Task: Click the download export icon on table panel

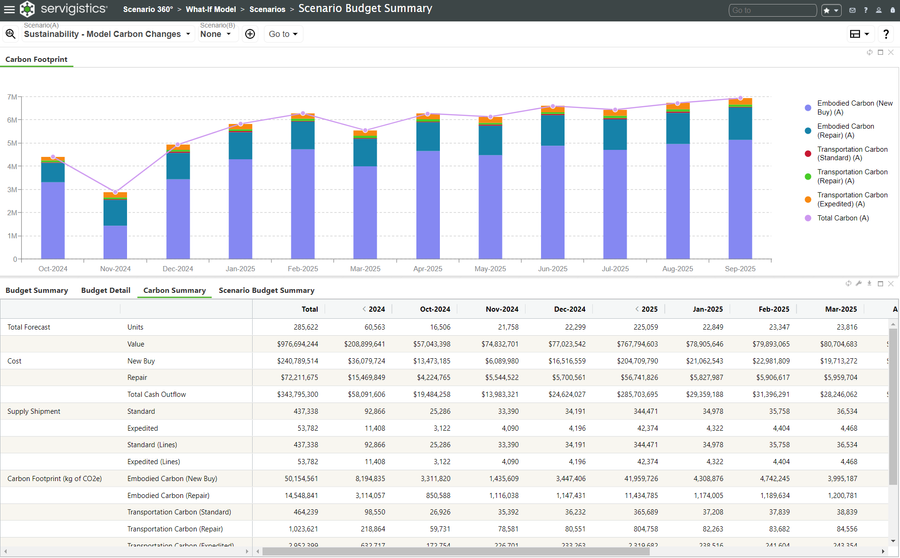Action: [870, 284]
